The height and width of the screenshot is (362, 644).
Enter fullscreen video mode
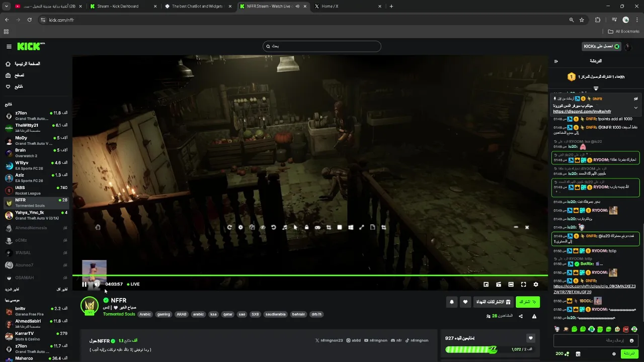tap(523, 284)
